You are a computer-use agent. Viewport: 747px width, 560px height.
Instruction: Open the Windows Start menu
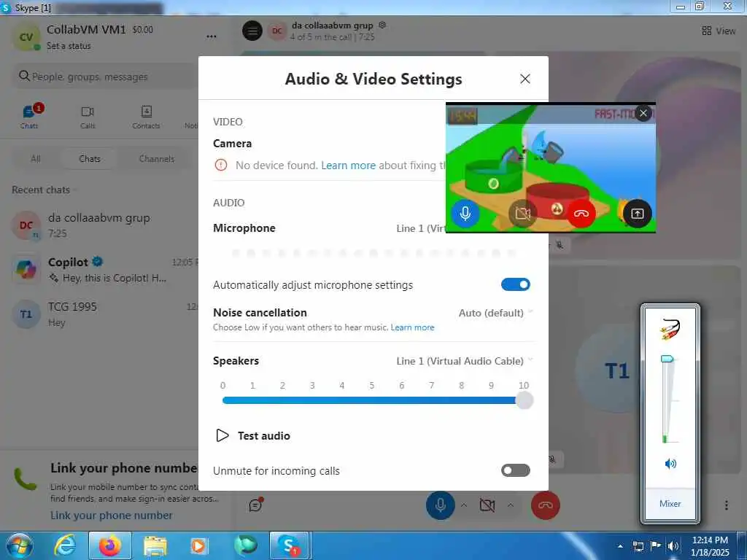pyautogui.click(x=18, y=545)
